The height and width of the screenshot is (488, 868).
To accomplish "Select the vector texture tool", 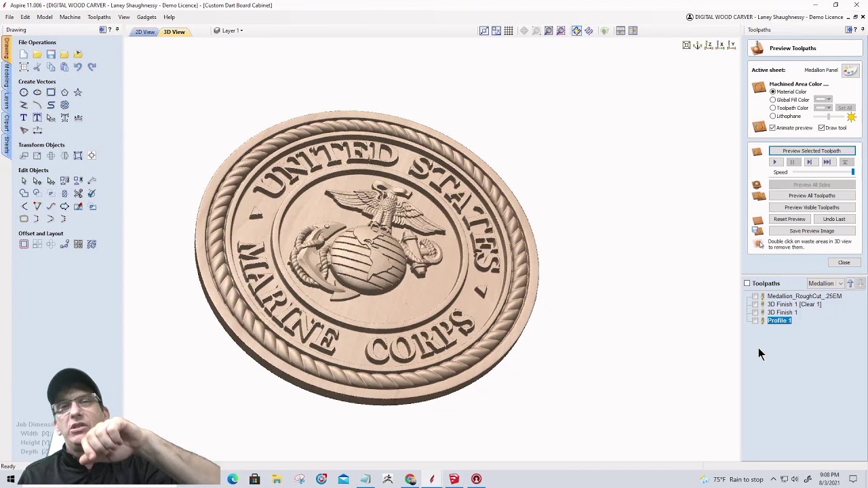I will pyautogui.click(x=64, y=105).
